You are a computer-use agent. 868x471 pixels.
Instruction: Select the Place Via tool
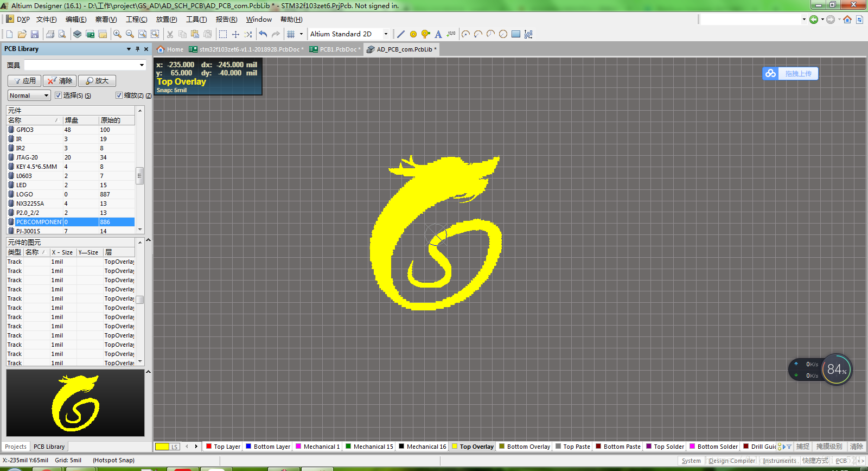click(426, 34)
